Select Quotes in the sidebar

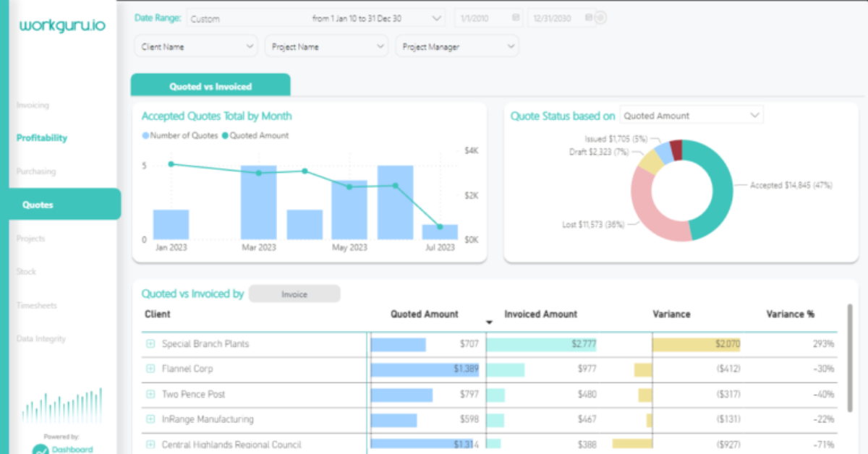[x=64, y=205]
